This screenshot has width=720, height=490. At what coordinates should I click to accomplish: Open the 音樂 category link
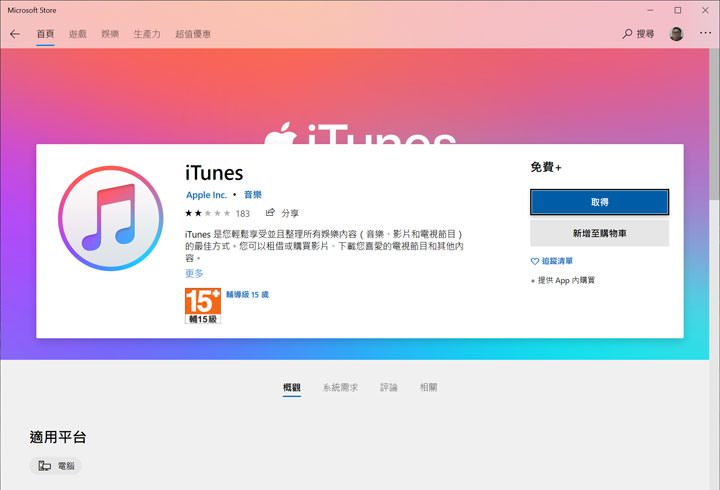(x=253, y=195)
